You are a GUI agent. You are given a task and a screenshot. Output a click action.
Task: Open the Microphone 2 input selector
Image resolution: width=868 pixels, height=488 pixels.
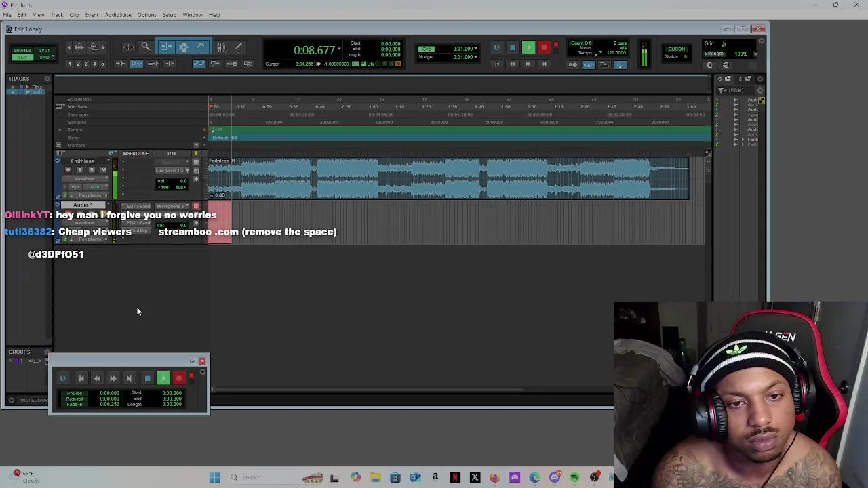pyautogui.click(x=172, y=207)
